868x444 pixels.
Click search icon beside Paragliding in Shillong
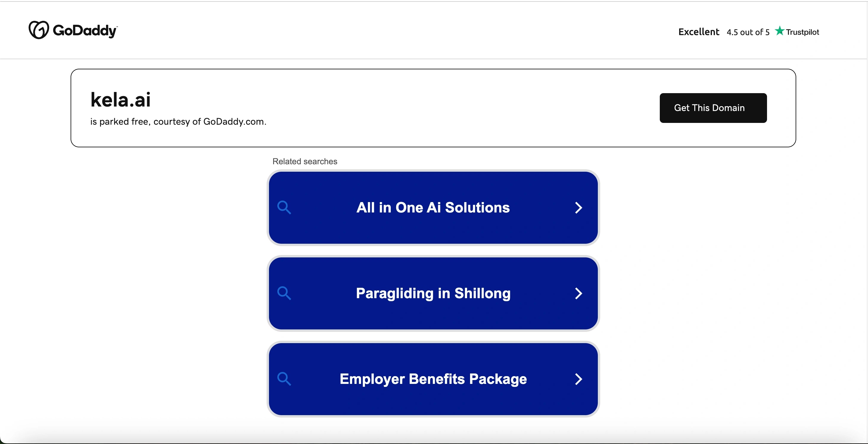(284, 293)
